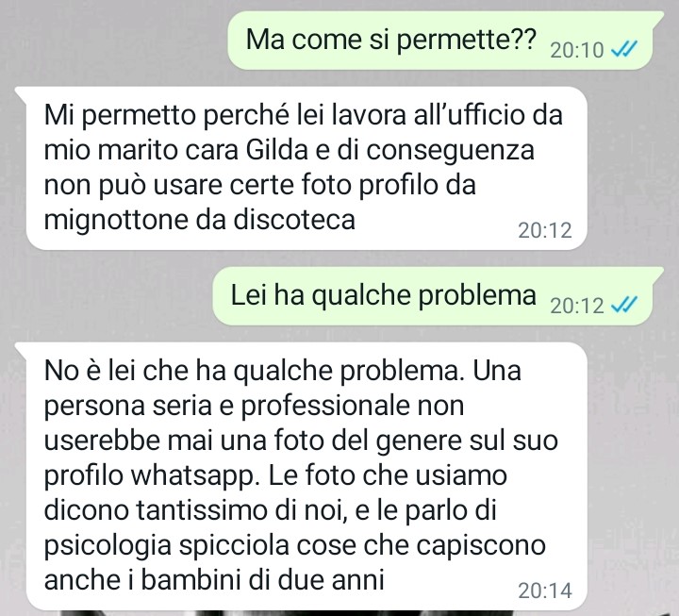Viewport: 679px width, 616px height.
Task: Tap the 20:12 timestamp on received message
Action: click(x=545, y=230)
